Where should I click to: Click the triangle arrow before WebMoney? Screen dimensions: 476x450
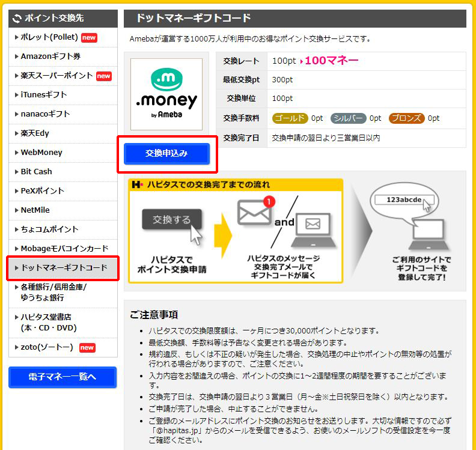click(x=17, y=153)
